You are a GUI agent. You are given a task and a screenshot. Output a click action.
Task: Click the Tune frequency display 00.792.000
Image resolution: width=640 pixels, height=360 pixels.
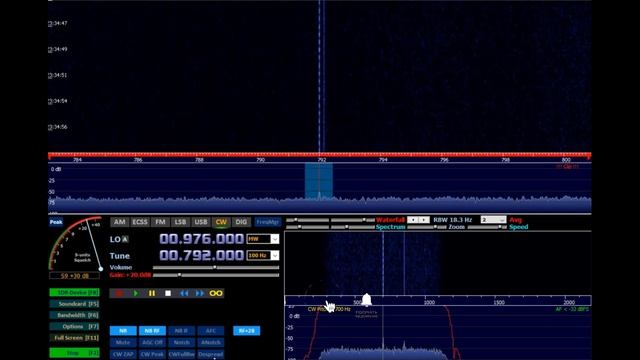201,256
